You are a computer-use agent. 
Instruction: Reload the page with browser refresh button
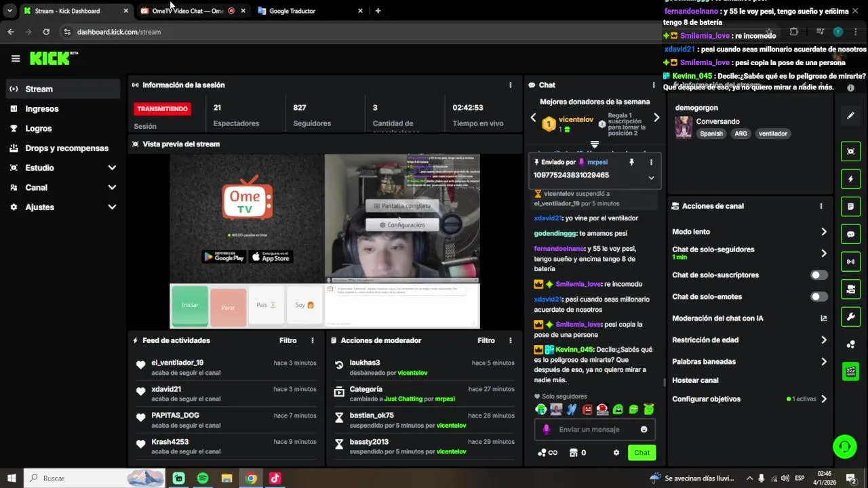(x=46, y=32)
